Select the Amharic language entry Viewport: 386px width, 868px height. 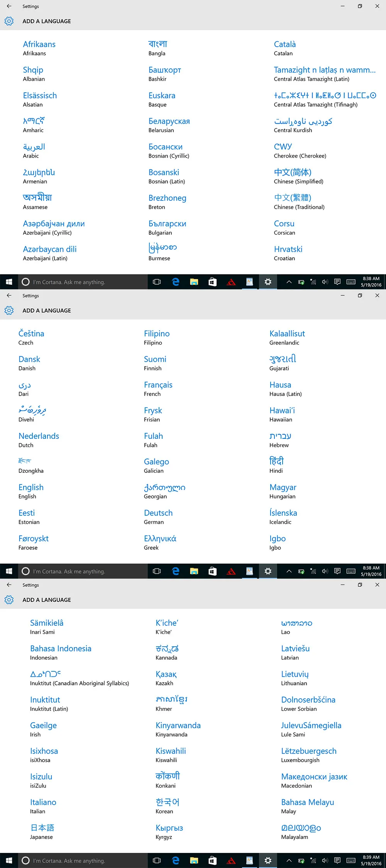pos(34,125)
